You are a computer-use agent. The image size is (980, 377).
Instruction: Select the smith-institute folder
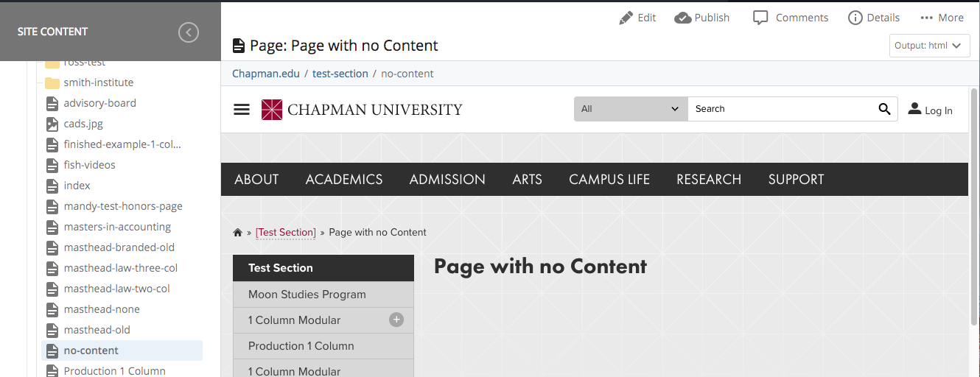tap(98, 82)
